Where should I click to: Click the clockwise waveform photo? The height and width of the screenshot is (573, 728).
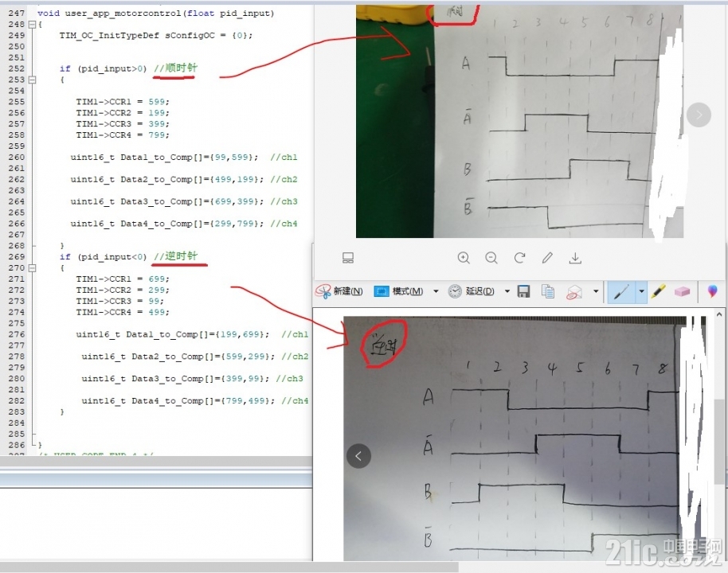click(x=519, y=122)
